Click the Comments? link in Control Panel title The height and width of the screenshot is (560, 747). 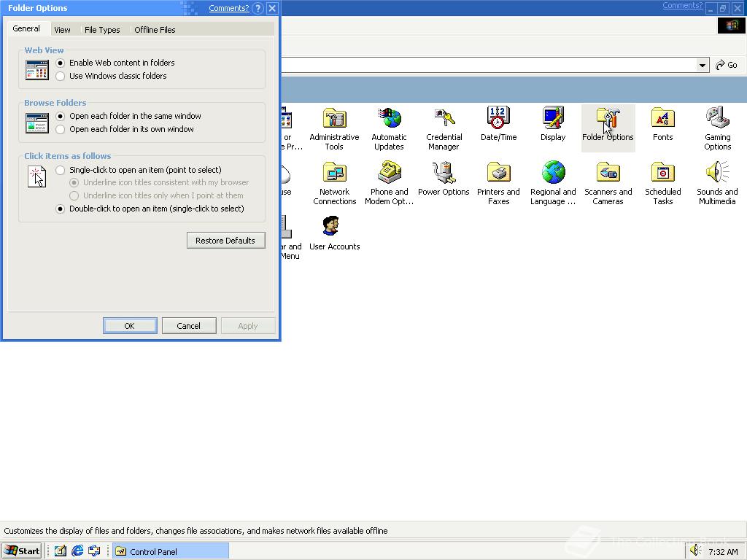point(682,6)
